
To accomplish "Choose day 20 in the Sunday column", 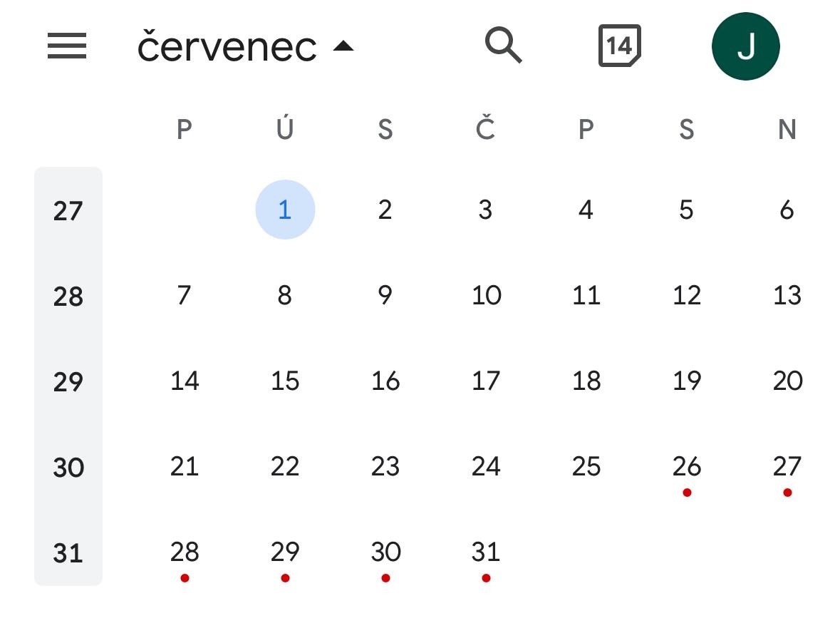I will click(787, 381).
